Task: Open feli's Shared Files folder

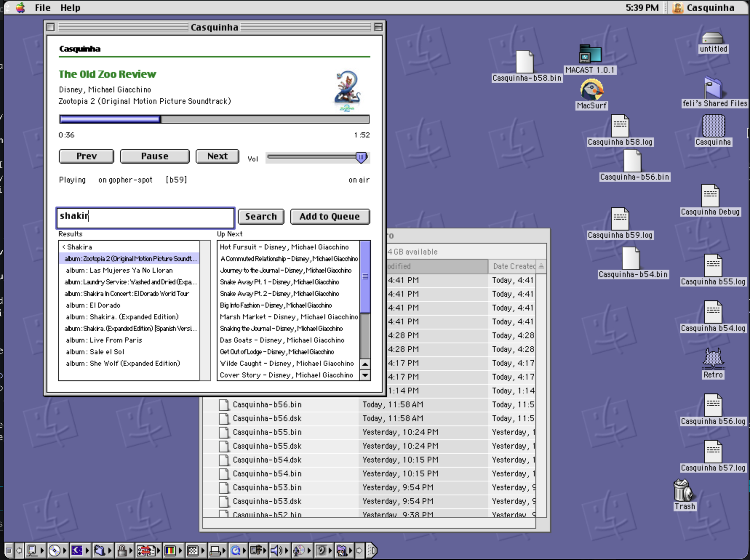Action: click(x=714, y=87)
